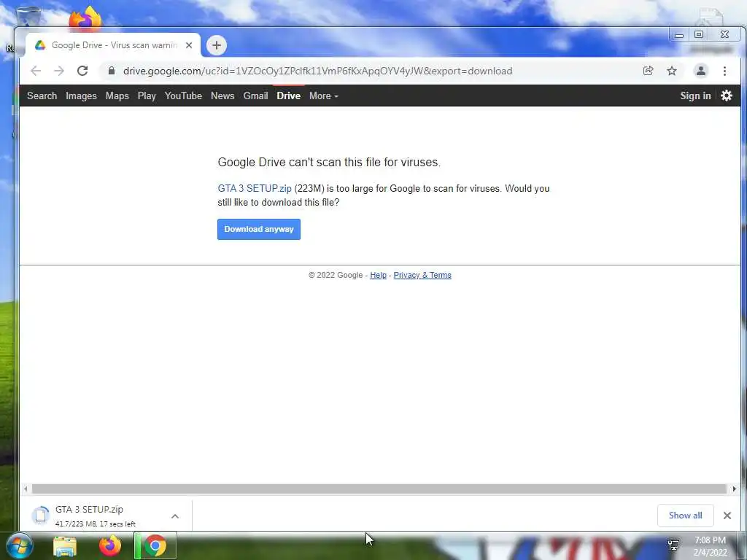This screenshot has width=747, height=560.
Task: Open the Recycle Bin desktop icon
Action: pos(28,17)
